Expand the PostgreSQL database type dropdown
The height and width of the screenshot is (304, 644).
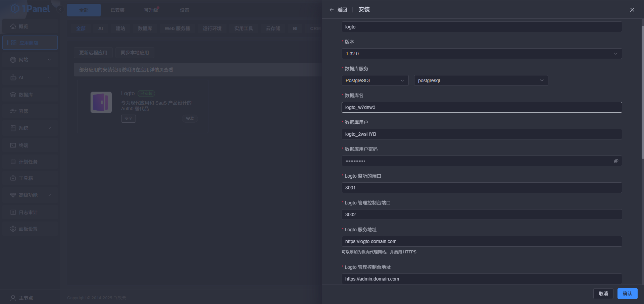point(375,80)
